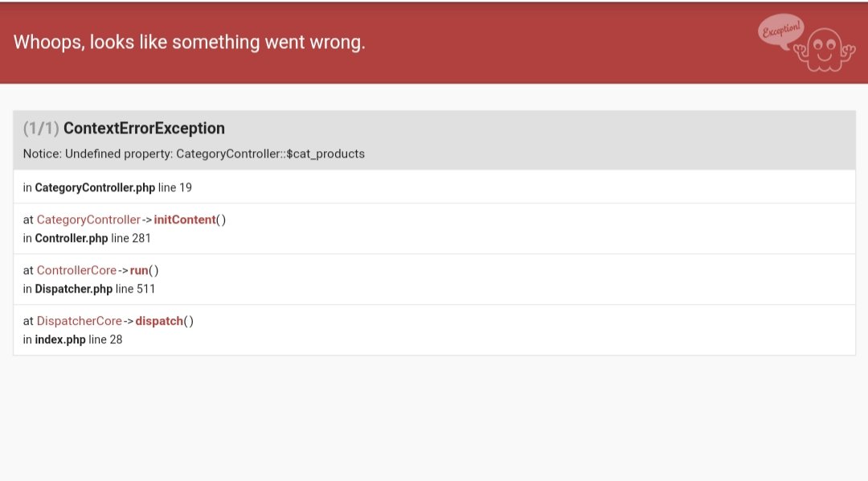Open the dispatch method link

tap(159, 321)
